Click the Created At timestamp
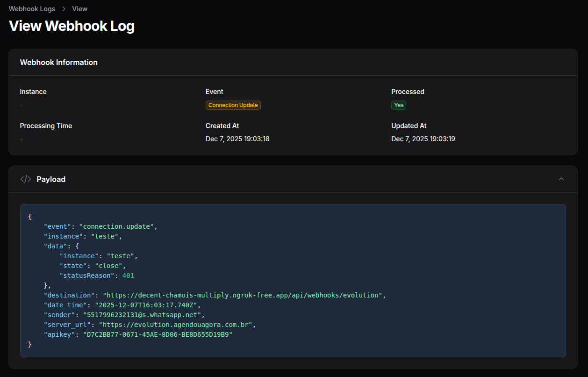588x377 pixels. tap(237, 138)
